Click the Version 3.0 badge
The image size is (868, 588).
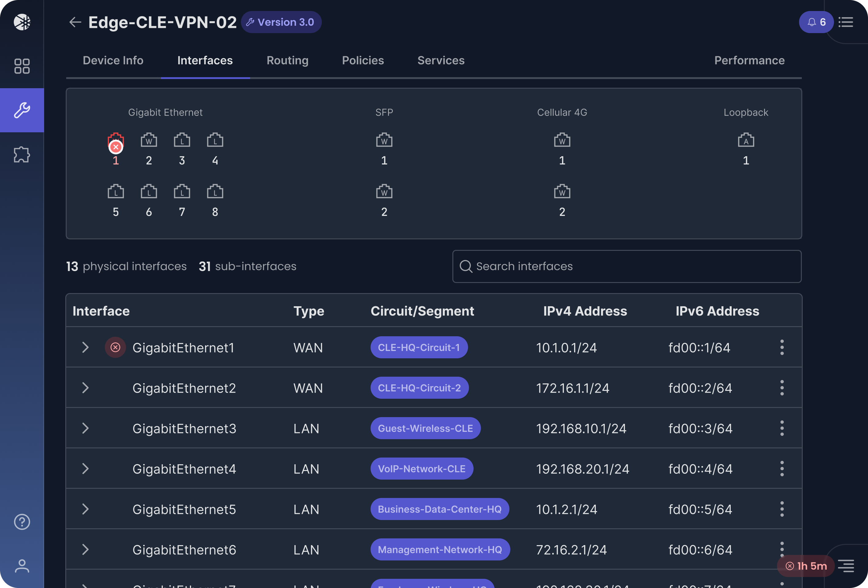(281, 22)
